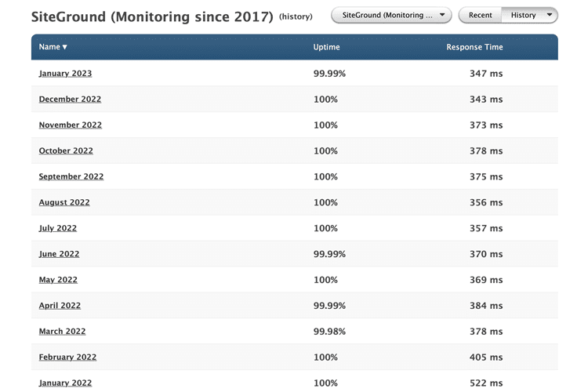Select the April 2022 uptime 99.99%
This screenshot has width=588, height=392.
tap(329, 306)
